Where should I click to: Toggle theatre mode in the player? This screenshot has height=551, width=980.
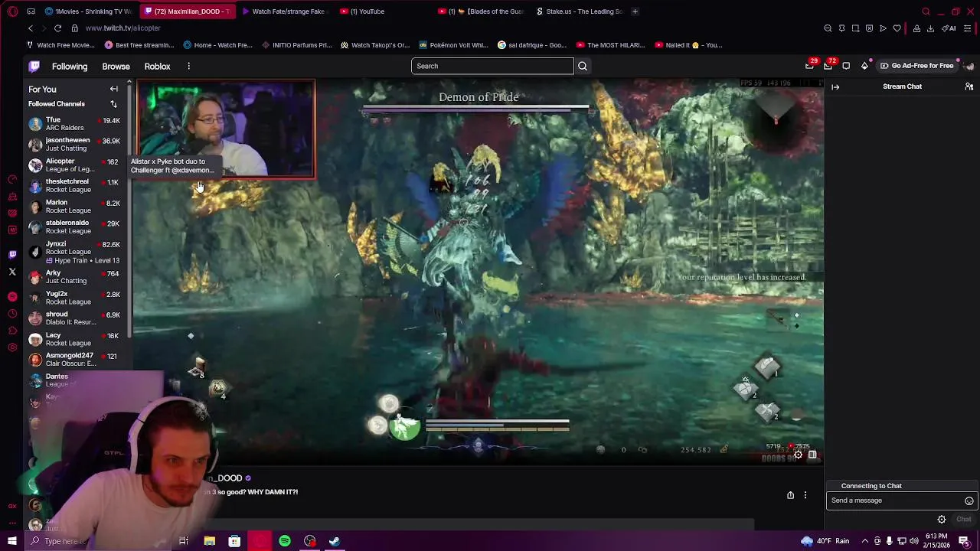(812, 455)
